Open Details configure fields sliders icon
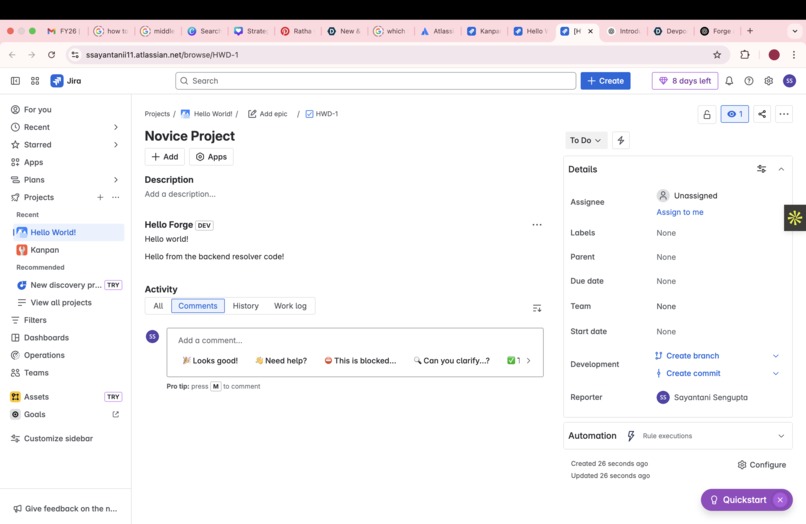The height and width of the screenshot is (524, 806). pyautogui.click(x=761, y=169)
